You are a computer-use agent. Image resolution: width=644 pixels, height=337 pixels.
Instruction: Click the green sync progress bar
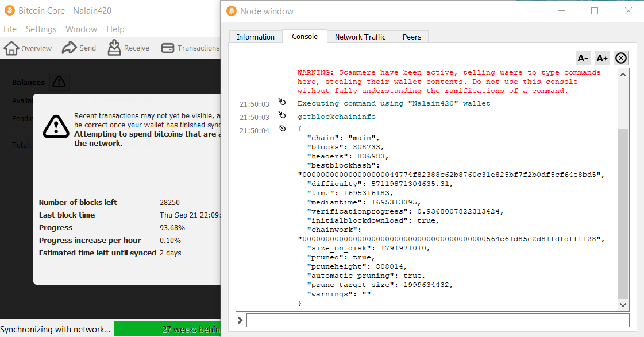click(x=167, y=329)
